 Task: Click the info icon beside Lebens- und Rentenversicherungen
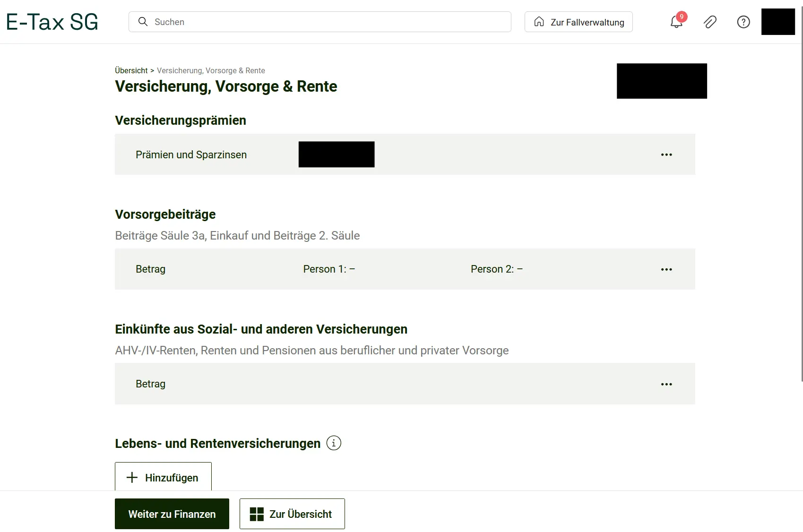[334, 443]
